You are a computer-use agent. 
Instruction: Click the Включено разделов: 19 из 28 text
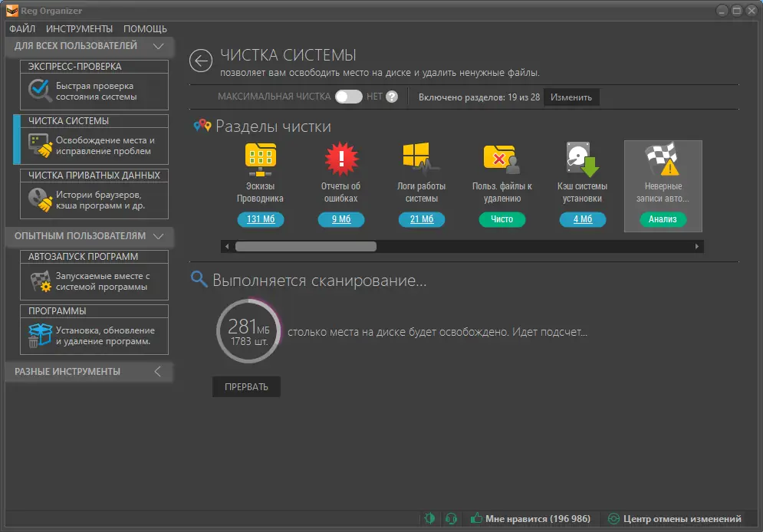[479, 97]
